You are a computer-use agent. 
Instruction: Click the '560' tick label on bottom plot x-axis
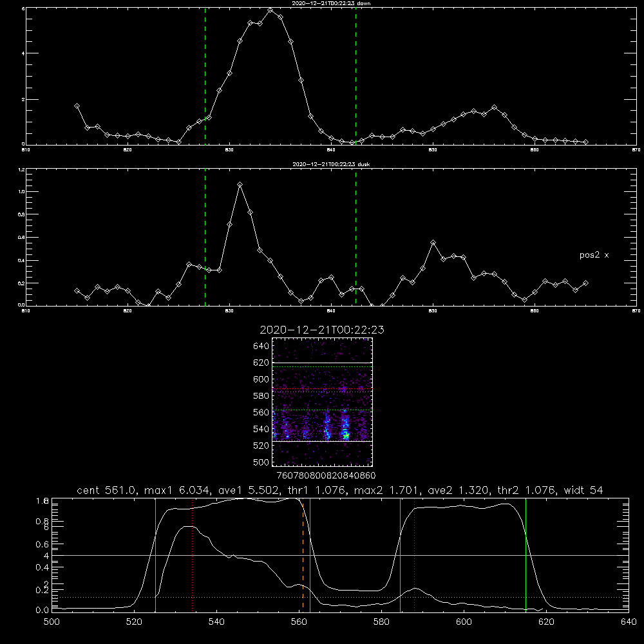tap(299, 622)
